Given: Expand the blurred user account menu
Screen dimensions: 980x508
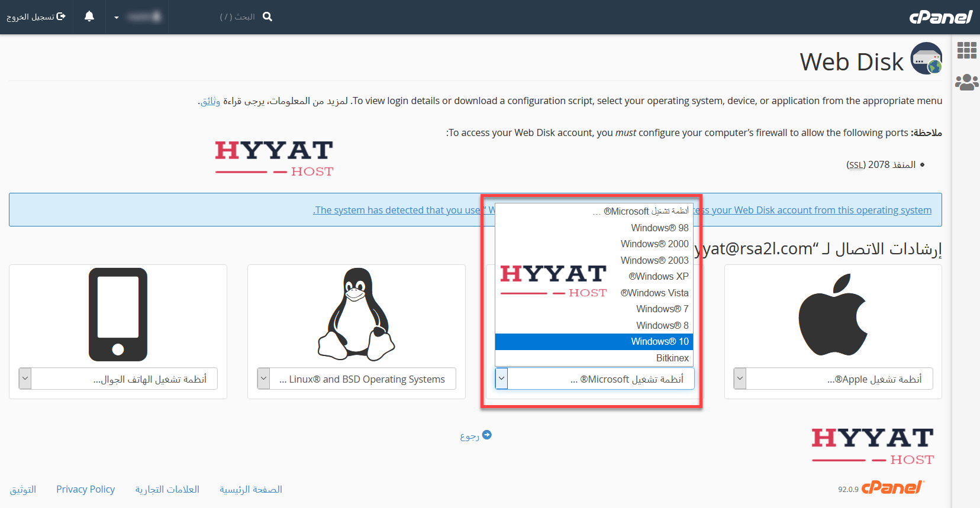Looking at the screenshot, I should [x=138, y=17].
